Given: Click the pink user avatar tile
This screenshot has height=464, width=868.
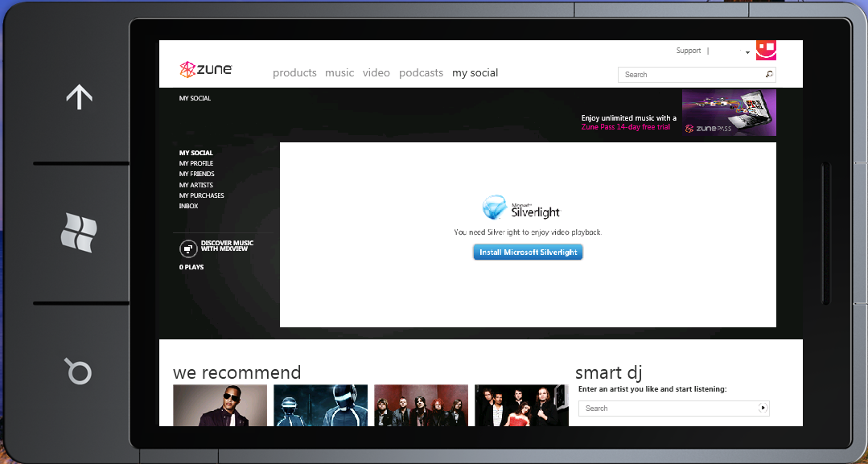Looking at the screenshot, I should tap(766, 50).
